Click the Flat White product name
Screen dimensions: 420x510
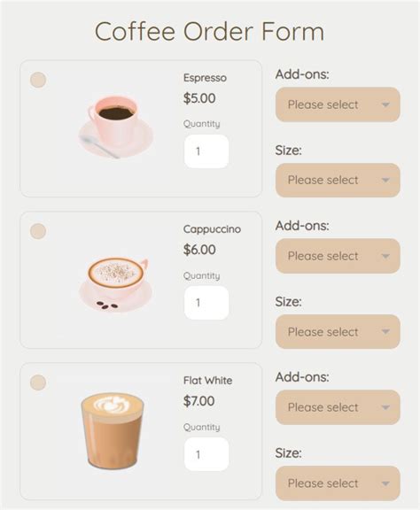pos(207,380)
